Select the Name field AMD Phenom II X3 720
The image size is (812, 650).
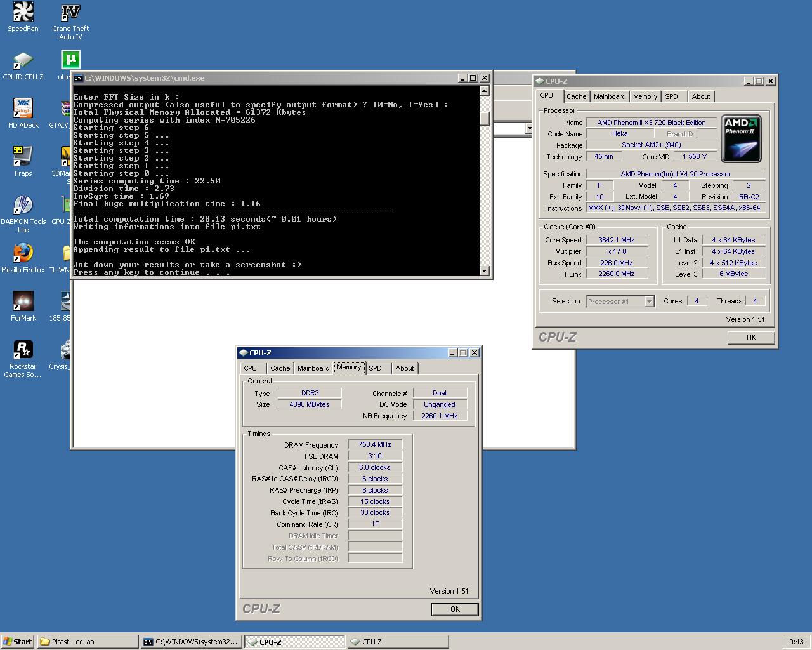point(652,123)
